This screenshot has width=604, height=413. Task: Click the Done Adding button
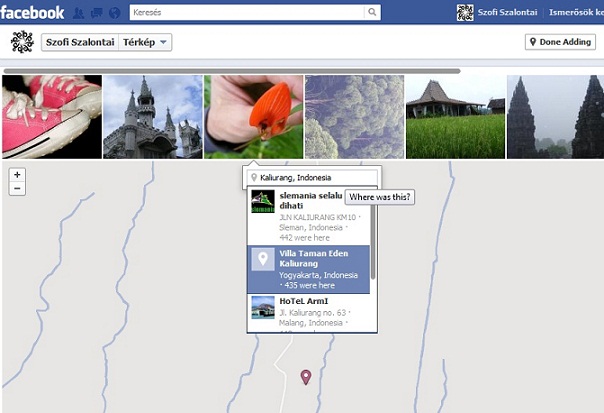[x=560, y=42]
